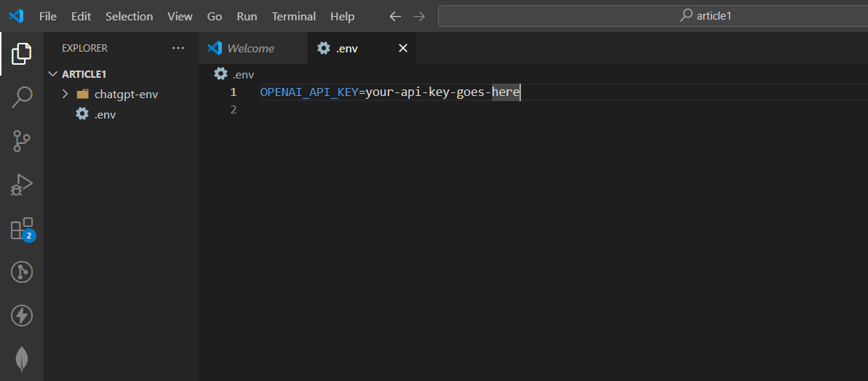Open the Explorer view in activity bar
This screenshot has width=868, height=381.
pos(22,53)
